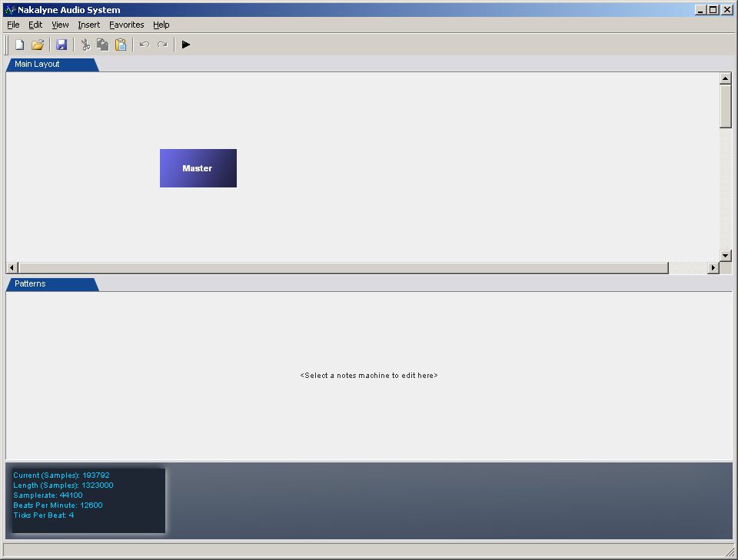This screenshot has width=738, height=560.
Task: Open the File menu
Action: tap(13, 25)
